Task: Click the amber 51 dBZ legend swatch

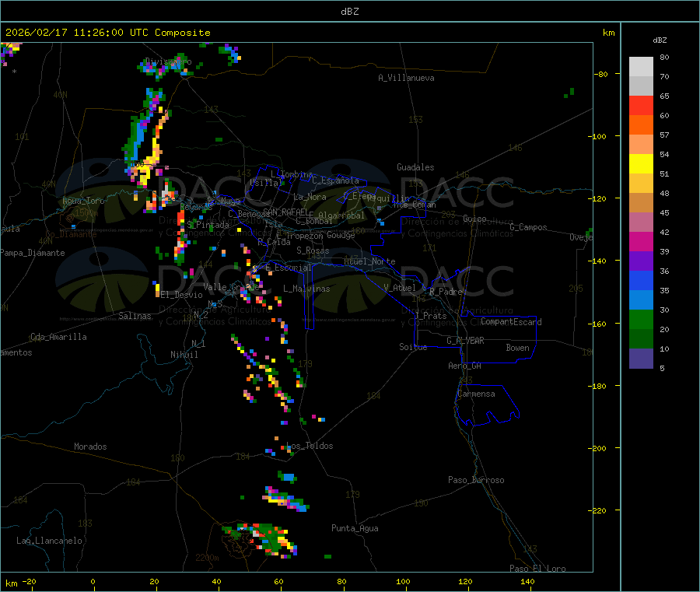Action: (641, 183)
